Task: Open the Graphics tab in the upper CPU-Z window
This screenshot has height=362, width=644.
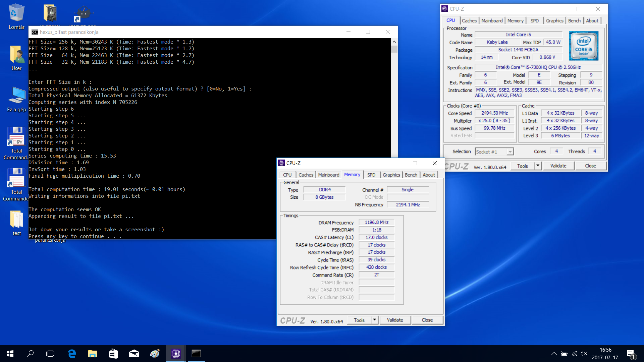Action: pos(554,21)
